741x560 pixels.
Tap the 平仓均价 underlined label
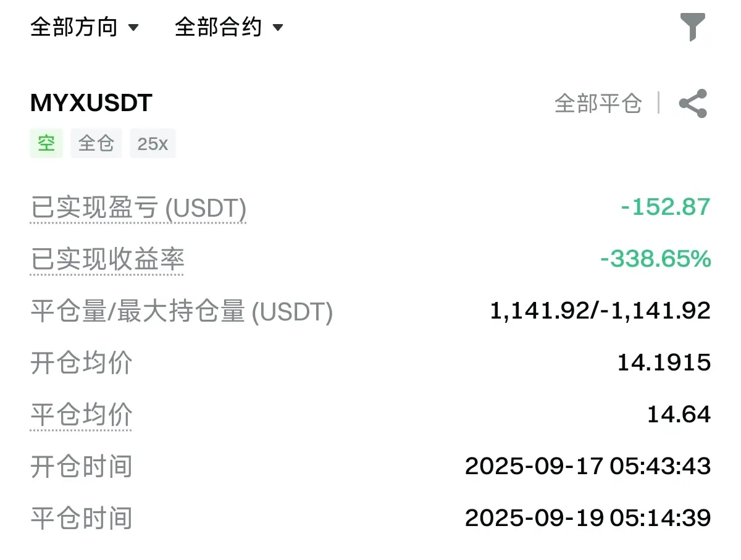point(82,414)
